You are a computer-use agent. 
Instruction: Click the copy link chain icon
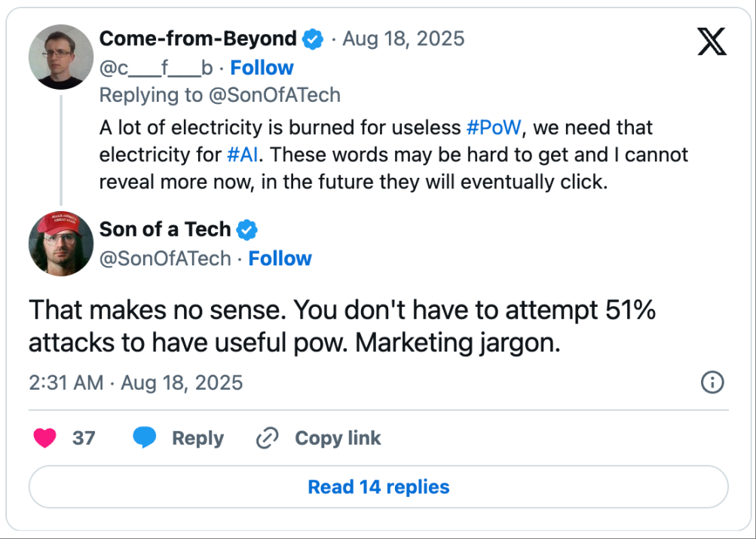tap(268, 438)
